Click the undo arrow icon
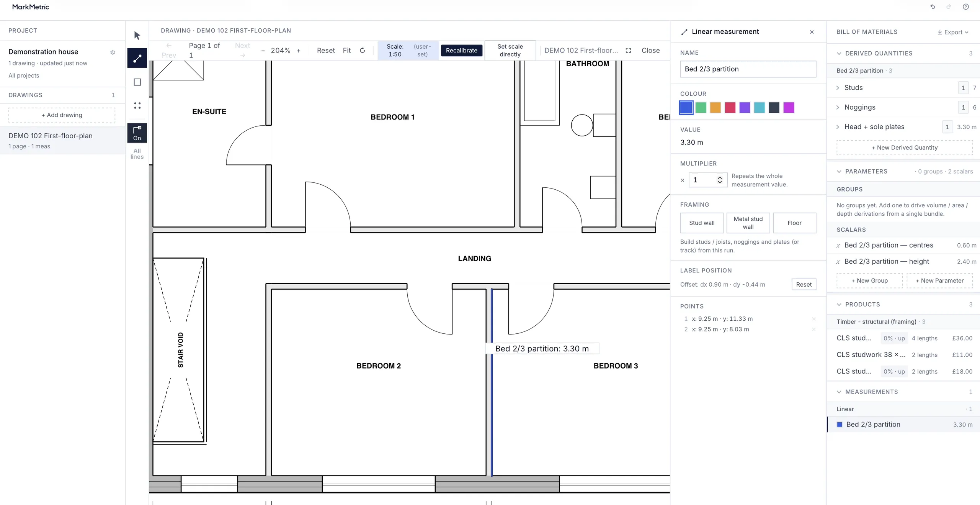980x505 pixels. [933, 7]
